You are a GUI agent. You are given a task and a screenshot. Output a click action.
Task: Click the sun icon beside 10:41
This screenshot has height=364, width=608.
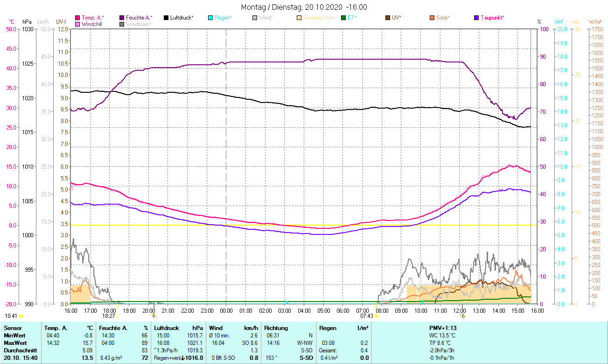[20, 316]
